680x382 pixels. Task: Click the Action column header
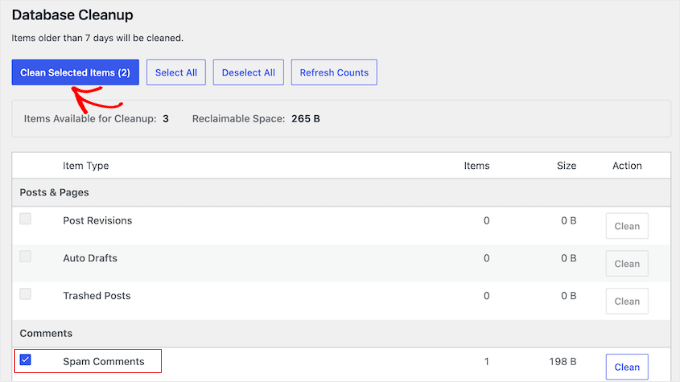[627, 166]
